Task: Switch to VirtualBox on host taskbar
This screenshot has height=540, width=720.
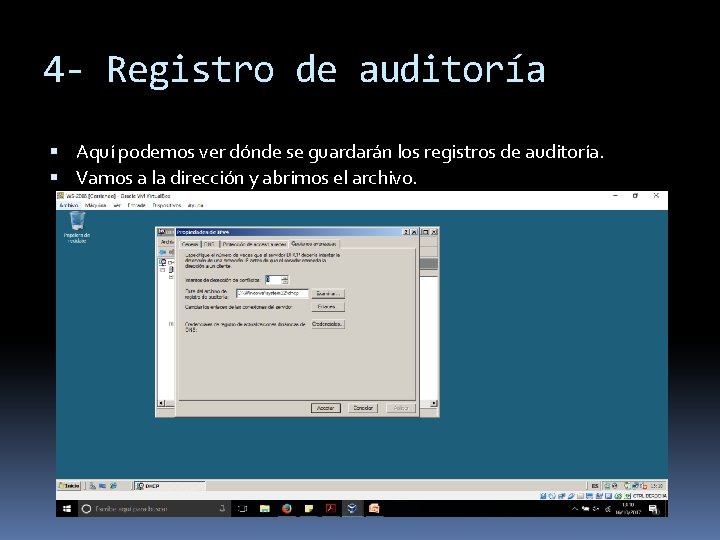Action: (352, 509)
